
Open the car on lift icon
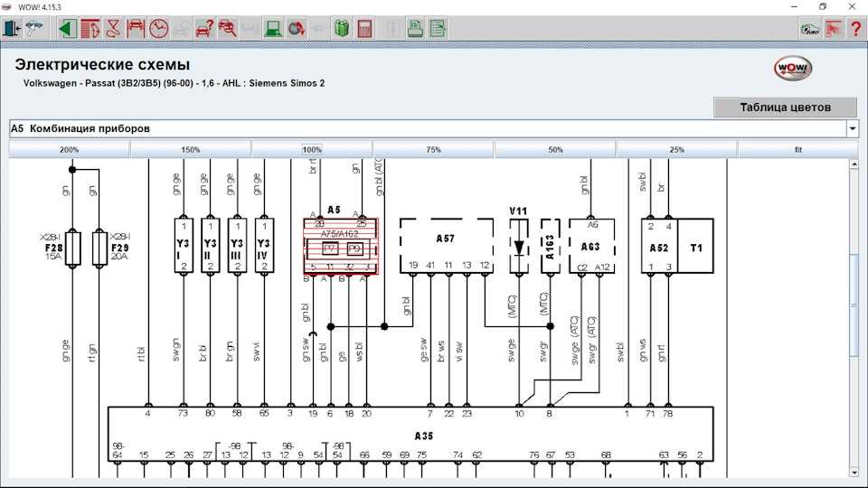tap(136, 28)
